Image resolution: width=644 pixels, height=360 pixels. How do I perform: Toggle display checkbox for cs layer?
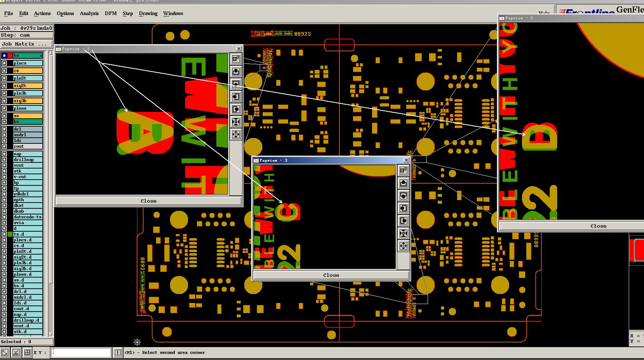[4, 71]
